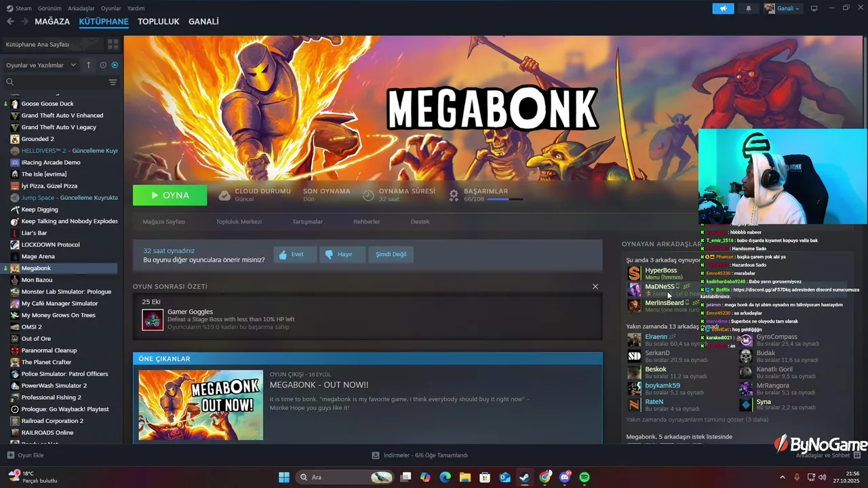The image size is (868, 488).
Task: Go to the MAĞAZA tab
Action: [52, 22]
